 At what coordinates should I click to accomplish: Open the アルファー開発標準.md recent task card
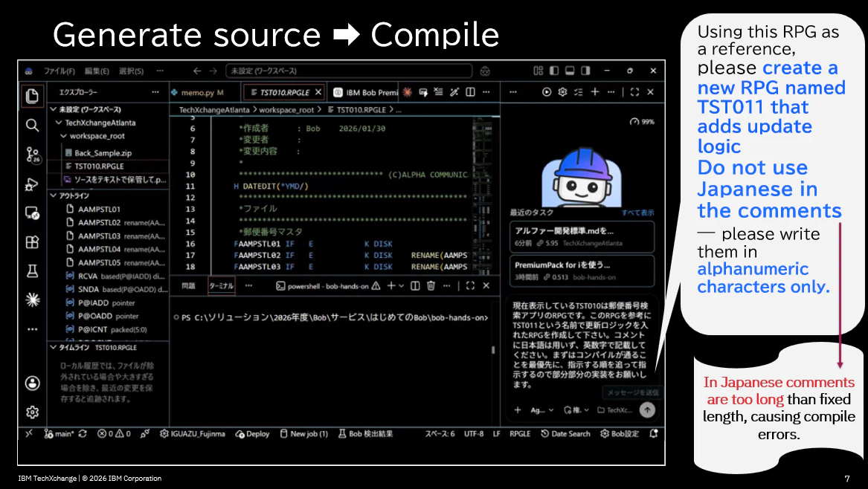click(582, 237)
